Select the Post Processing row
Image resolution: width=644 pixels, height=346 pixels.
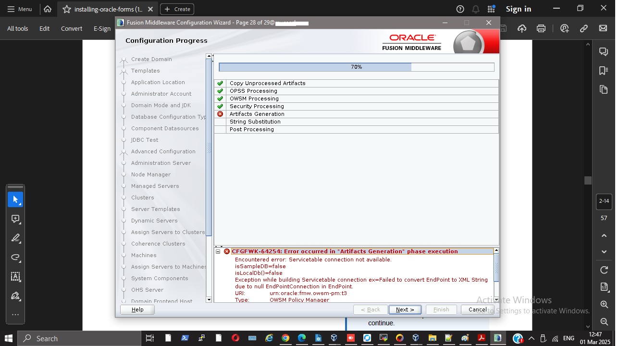pos(356,129)
